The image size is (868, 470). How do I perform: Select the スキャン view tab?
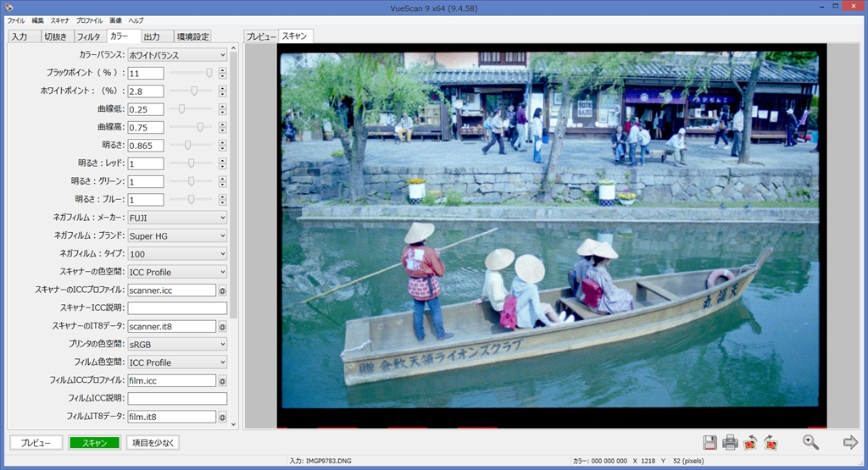294,36
